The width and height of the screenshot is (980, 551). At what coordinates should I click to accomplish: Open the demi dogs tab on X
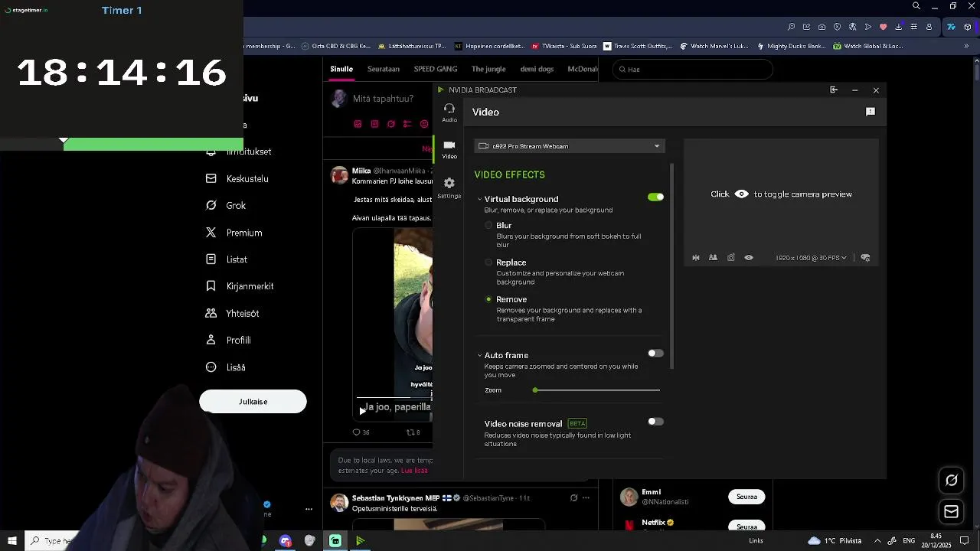tap(537, 69)
